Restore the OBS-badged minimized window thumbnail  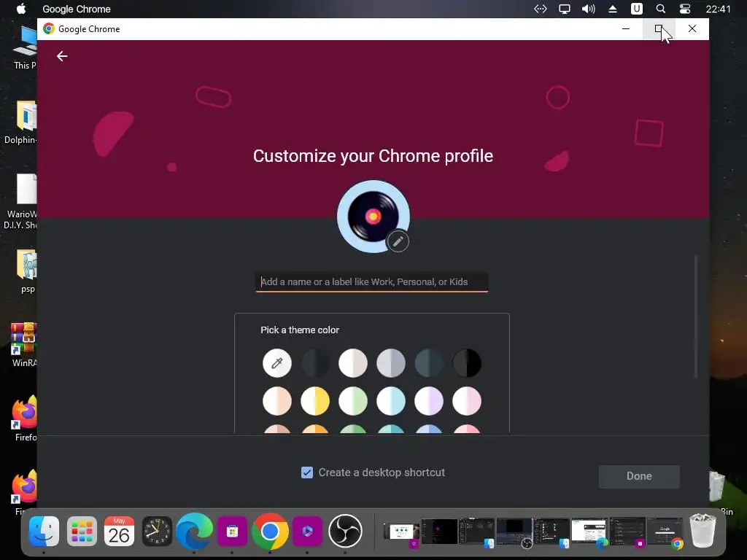coord(514,532)
